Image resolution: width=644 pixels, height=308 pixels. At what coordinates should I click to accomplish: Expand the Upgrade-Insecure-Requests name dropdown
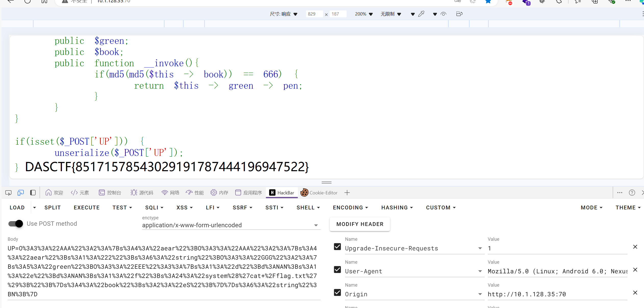coord(480,248)
